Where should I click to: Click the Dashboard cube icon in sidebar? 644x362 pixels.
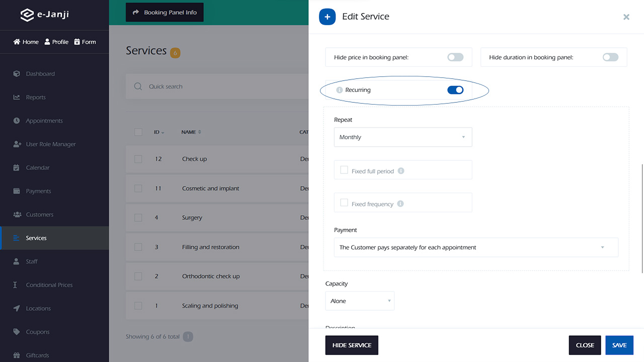17,74
